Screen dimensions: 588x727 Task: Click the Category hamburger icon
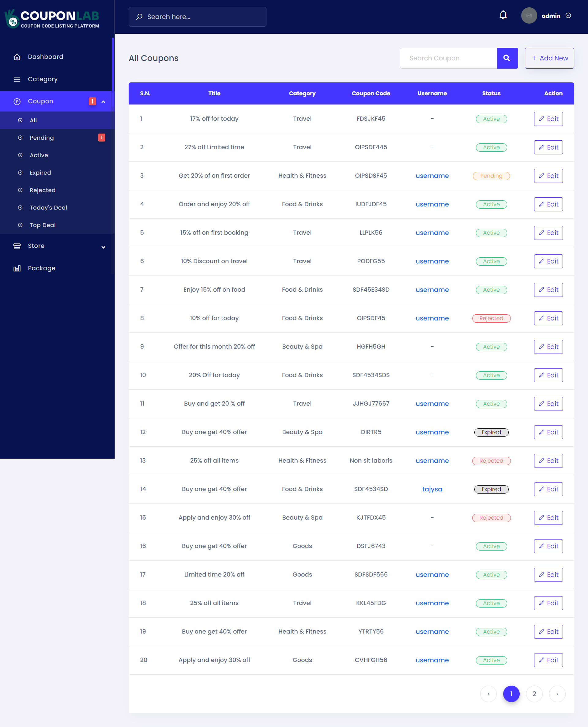point(17,79)
